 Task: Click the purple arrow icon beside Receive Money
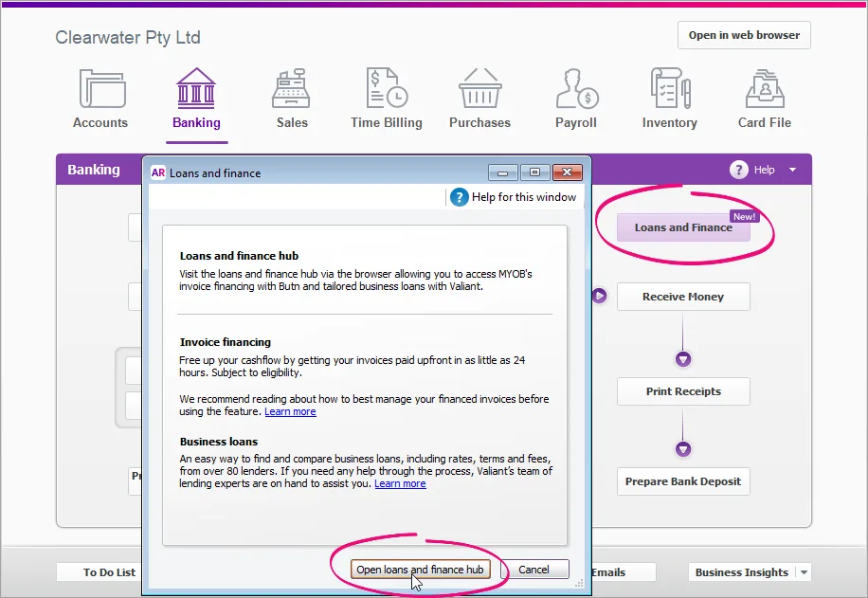click(600, 296)
